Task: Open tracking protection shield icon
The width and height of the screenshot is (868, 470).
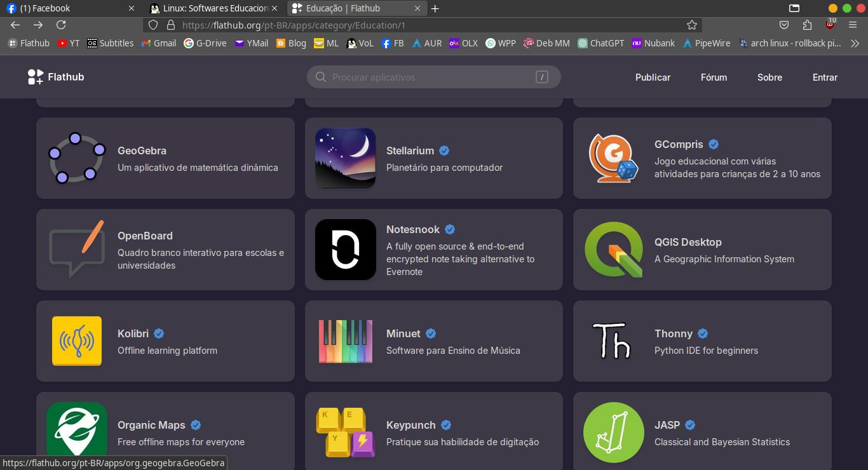Action: pos(153,25)
